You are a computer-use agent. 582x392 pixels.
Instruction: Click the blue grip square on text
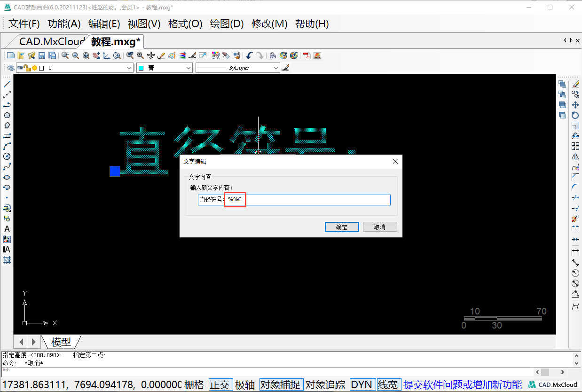click(115, 171)
